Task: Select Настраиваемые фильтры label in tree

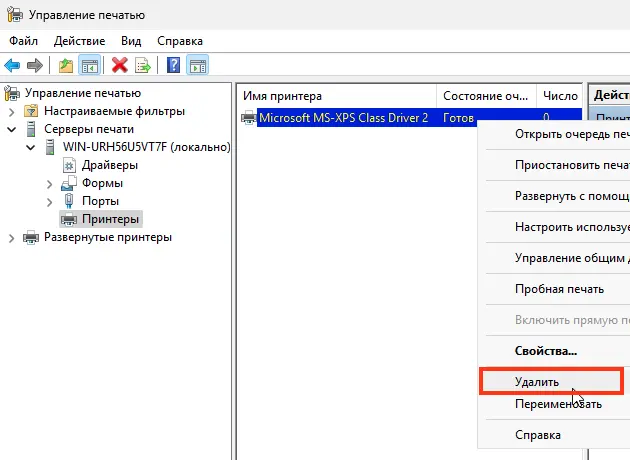Action: click(115, 111)
